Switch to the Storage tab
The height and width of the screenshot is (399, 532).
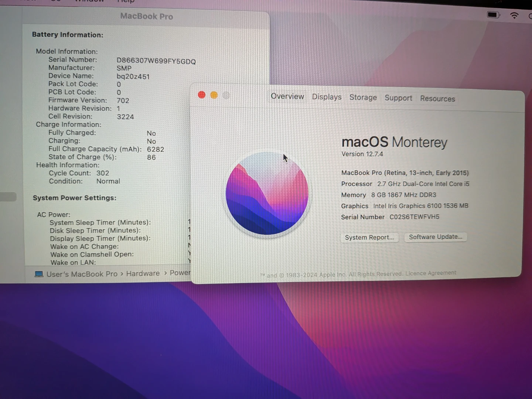pos(363,98)
